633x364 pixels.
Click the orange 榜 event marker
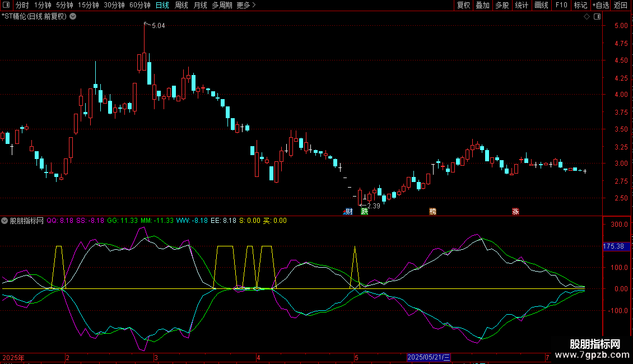[x=432, y=211]
